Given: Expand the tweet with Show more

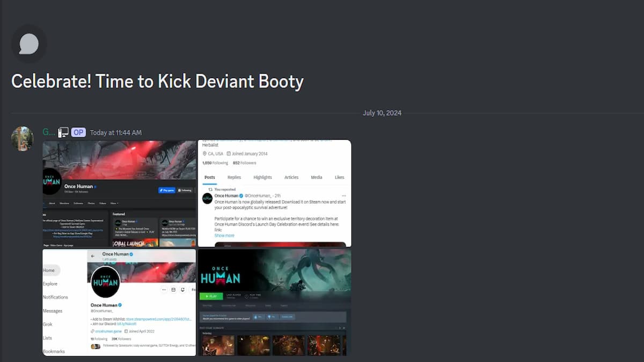Looking at the screenshot, I should click(x=224, y=235).
